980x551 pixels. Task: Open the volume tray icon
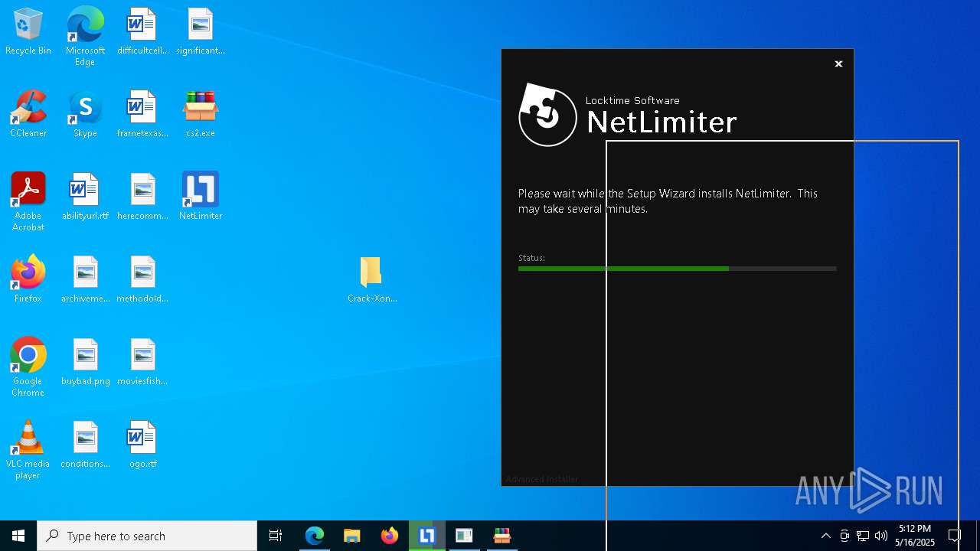click(x=881, y=536)
